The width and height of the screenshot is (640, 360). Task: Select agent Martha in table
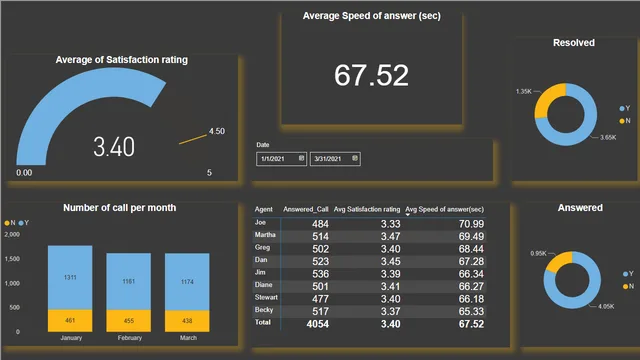tap(265, 235)
